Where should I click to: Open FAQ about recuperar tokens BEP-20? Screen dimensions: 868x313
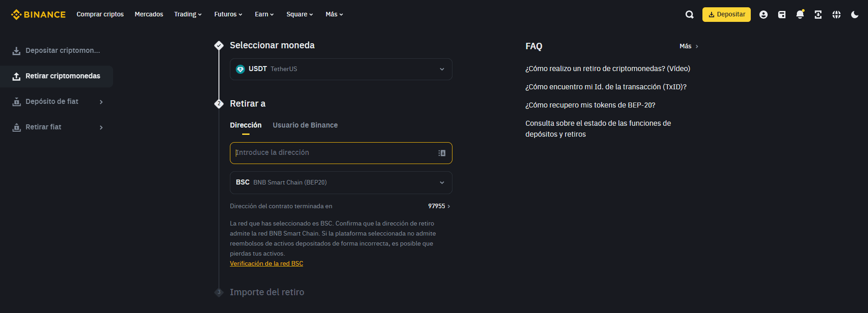click(590, 105)
